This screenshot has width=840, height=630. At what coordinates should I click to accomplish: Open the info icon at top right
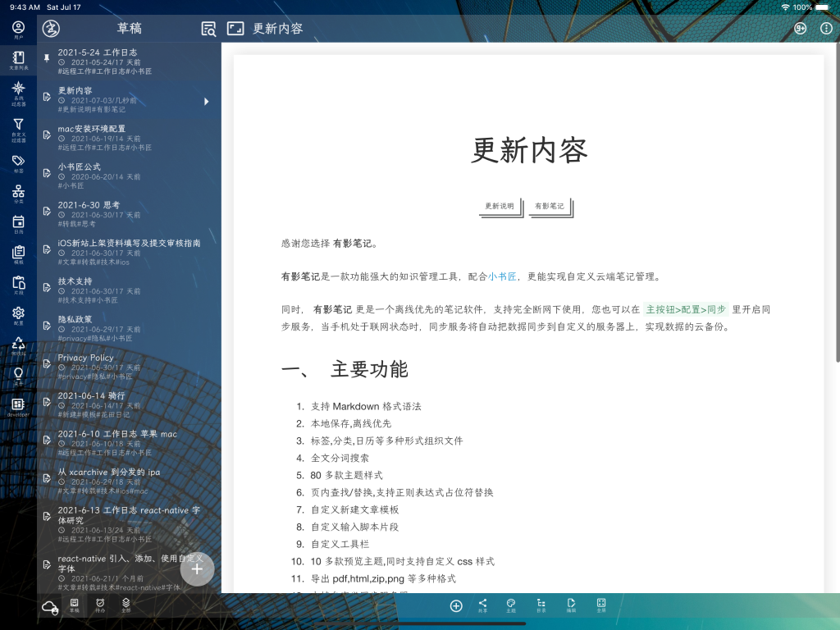[827, 29]
